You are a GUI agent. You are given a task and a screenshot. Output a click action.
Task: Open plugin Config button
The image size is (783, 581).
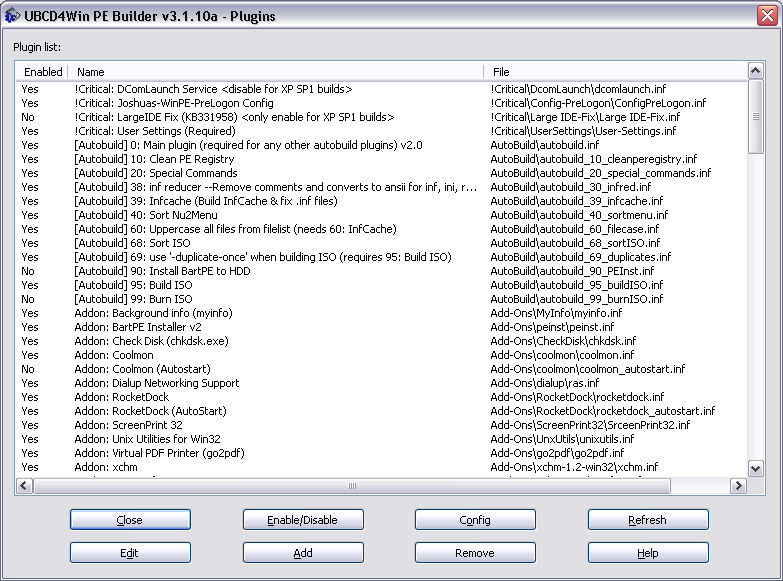[475, 520]
